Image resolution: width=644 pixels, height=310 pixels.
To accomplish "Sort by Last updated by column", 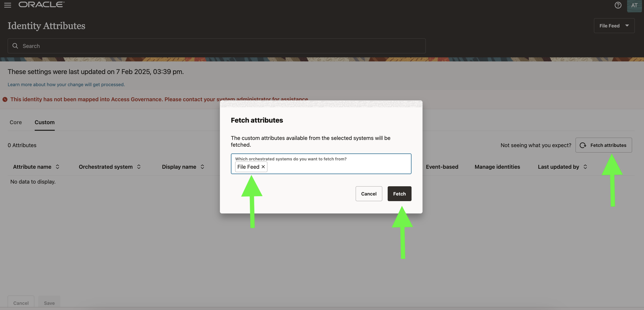I will coord(585,167).
